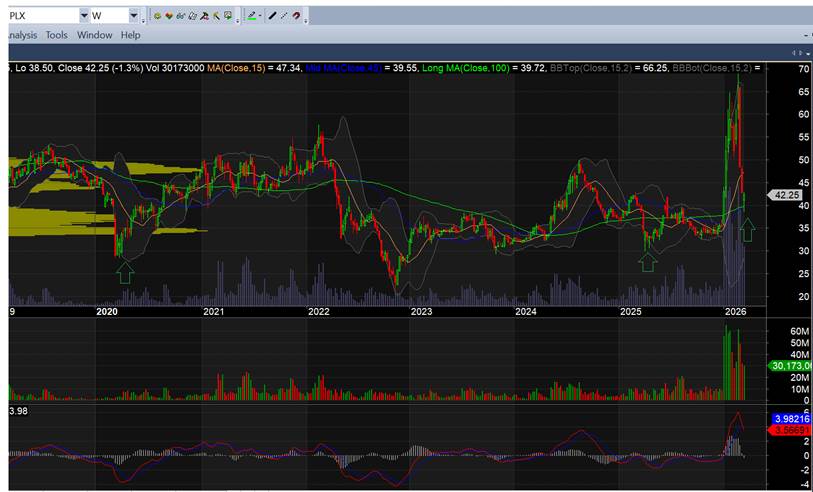Click the green up arrow near 2026
Screen dimensions: 813x492
point(746,229)
